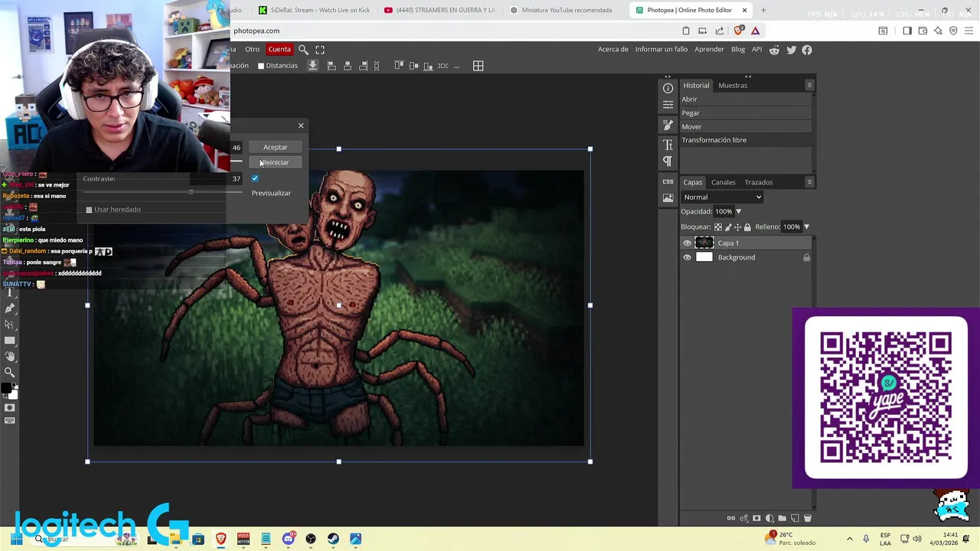Click the Reiniciar button
Screen dimensions: 980x551
click(x=276, y=162)
